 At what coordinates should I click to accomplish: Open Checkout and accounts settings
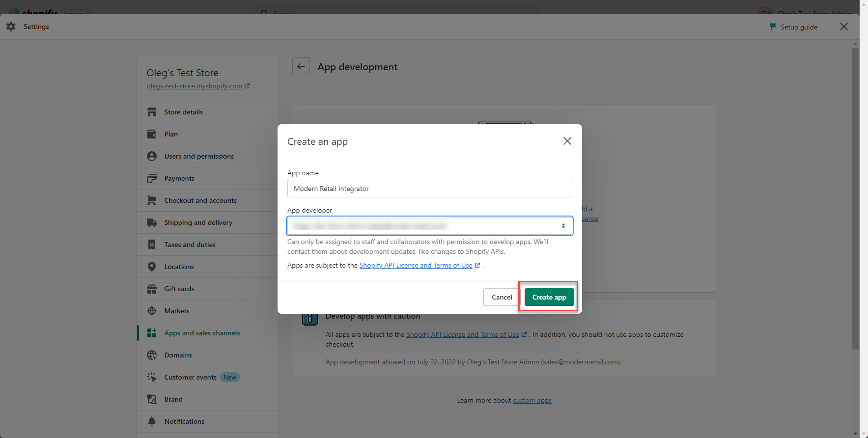coord(208,200)
